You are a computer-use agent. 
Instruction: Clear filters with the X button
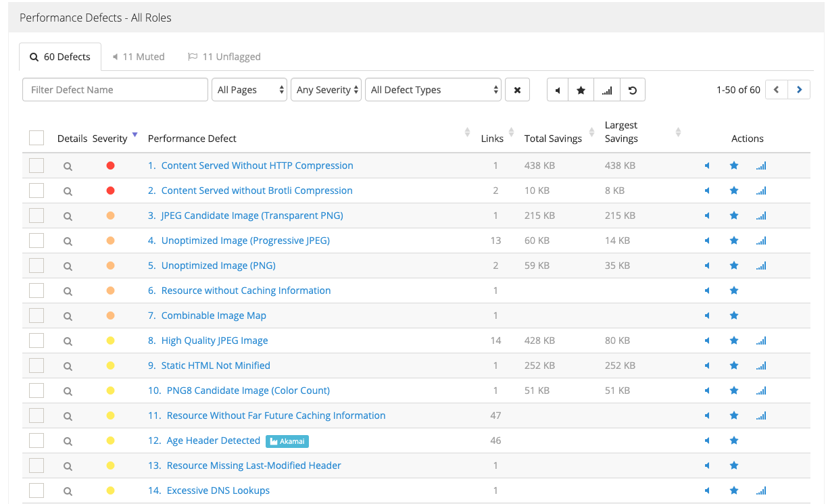517,90
